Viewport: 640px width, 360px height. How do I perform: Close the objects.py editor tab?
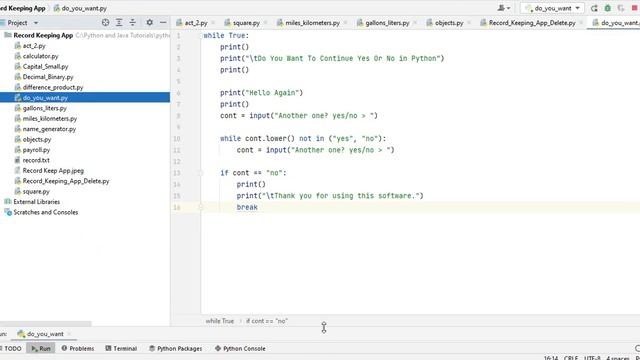[x=469, y=23]
